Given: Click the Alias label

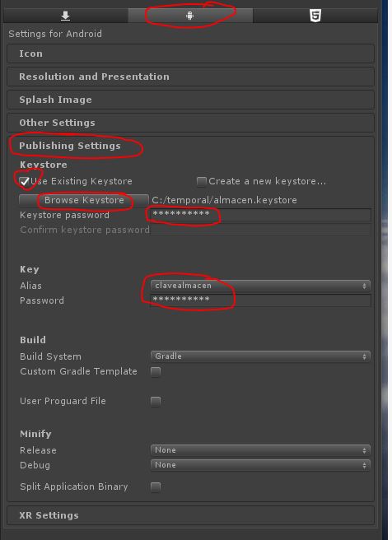Looking at the screenshot, I should [x=30, y=286].
